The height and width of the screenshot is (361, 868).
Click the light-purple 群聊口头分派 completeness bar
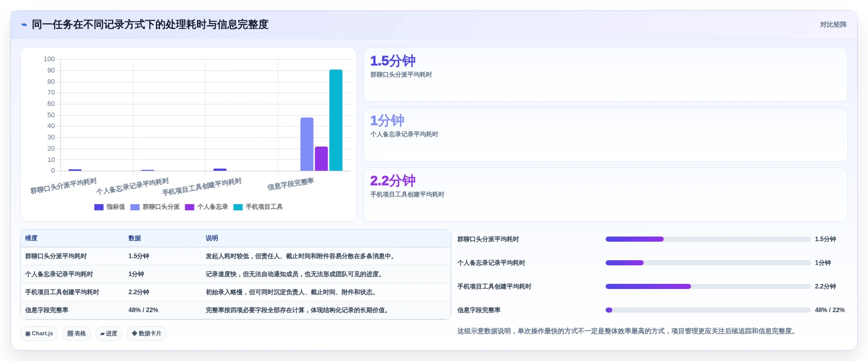point(307,144)
